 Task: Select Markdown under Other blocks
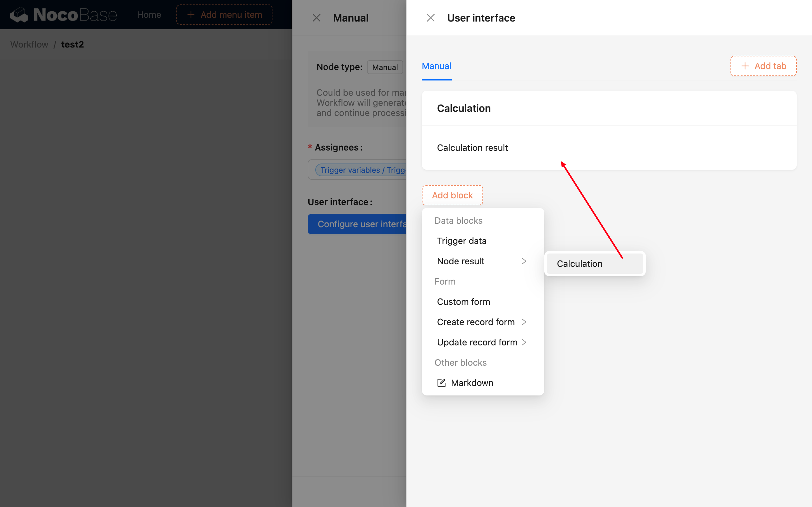[472, 382]
